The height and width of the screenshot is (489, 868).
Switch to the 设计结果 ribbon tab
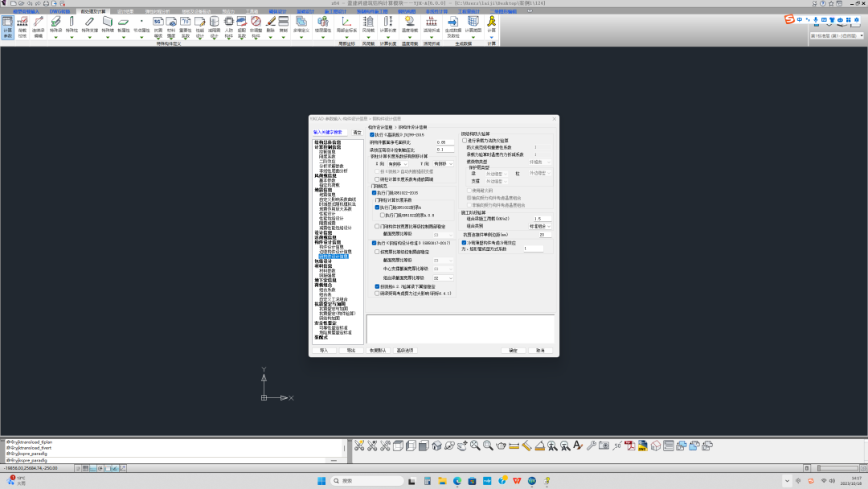[x=125, y=11]
